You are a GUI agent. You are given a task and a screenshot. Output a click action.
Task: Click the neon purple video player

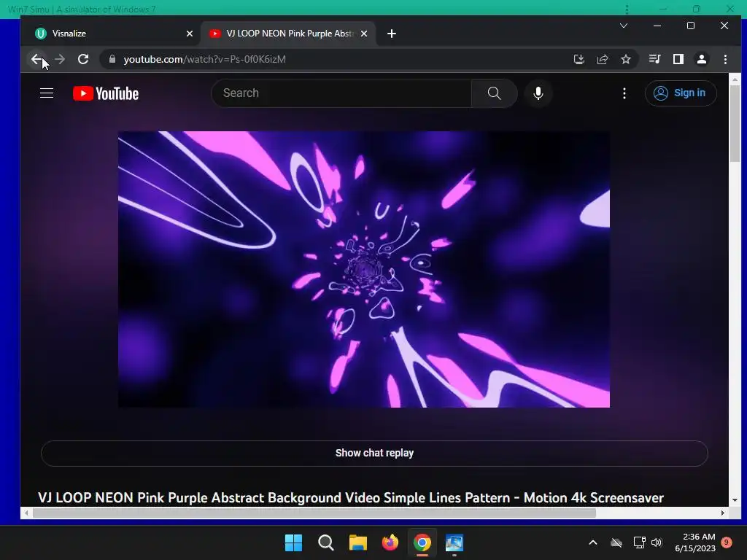click(364, 269)
